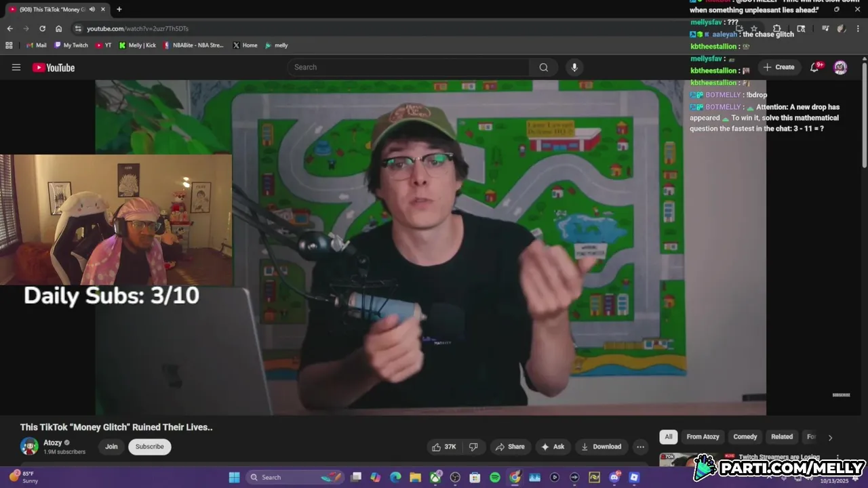Close the TikTok Money Glitch tab
Screen dimensions: 868x488
103,9
